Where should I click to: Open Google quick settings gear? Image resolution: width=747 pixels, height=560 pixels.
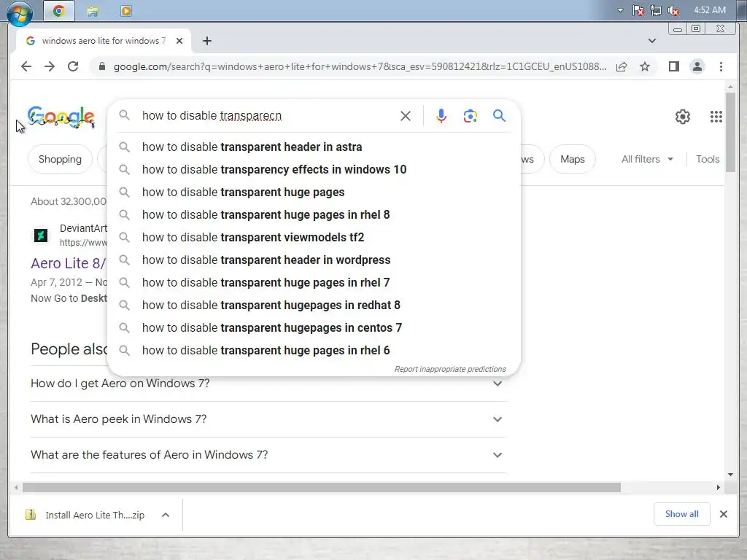pyautogui.click(x=683, y=117)
